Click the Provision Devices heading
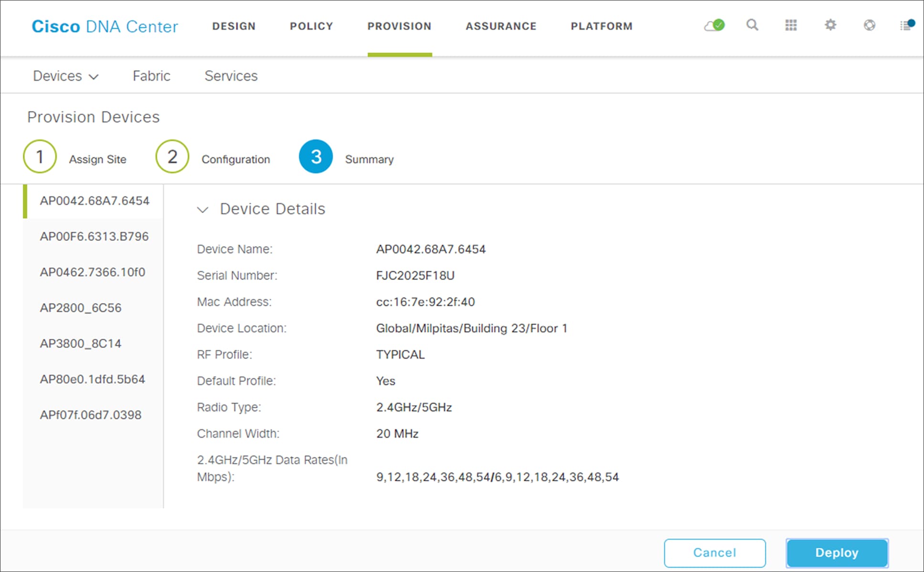 click(94, 117)
